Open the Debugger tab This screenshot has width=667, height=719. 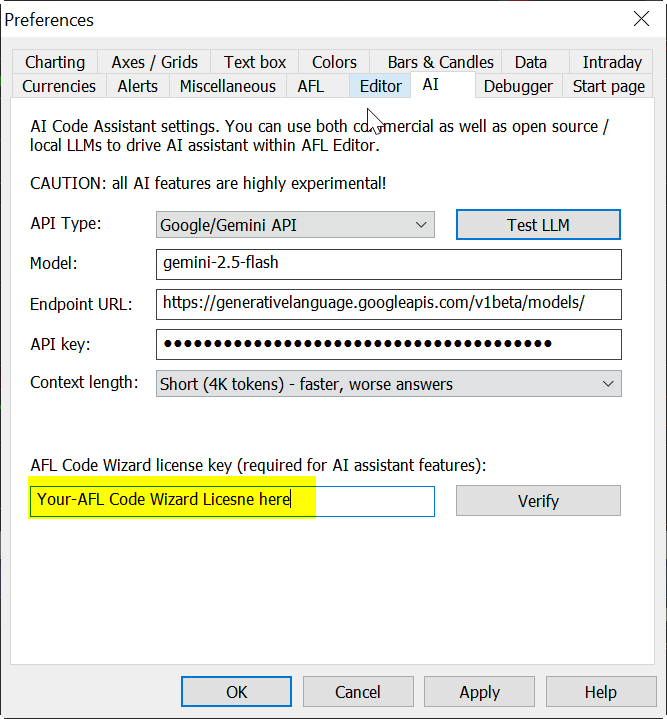pos(518,86)
